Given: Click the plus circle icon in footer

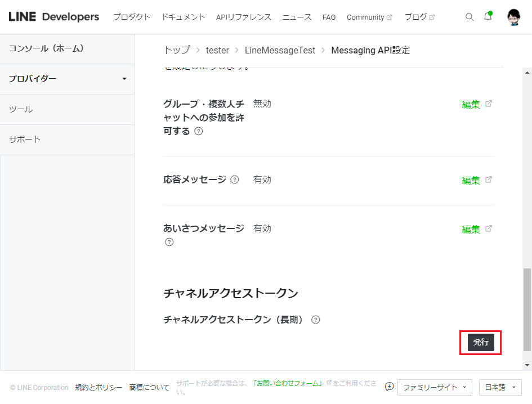Looking at the screenshot, I should click(389, 387).
